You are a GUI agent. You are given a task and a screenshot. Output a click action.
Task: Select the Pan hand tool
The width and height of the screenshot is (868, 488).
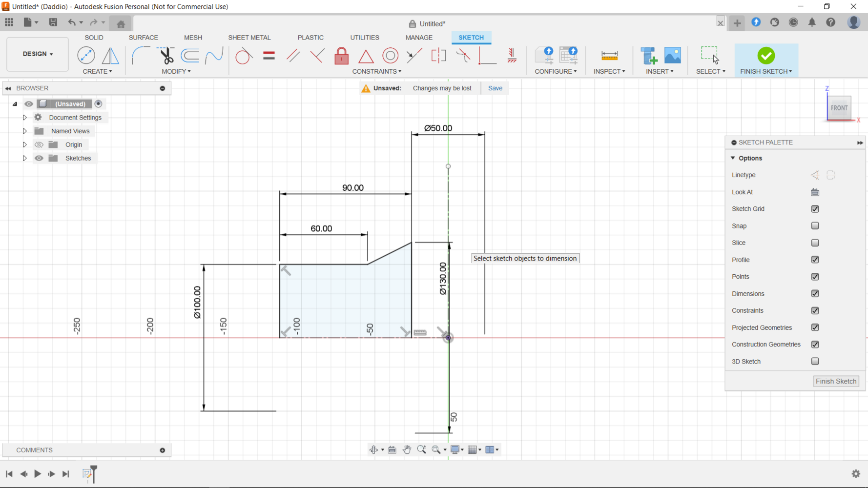point(407,449)
